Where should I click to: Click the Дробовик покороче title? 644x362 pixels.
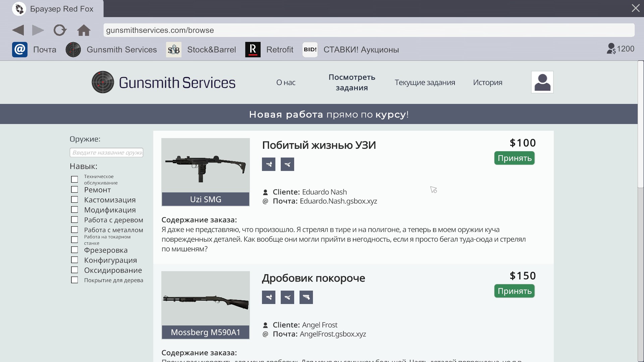pyautogui.click(x=314, y=278)
